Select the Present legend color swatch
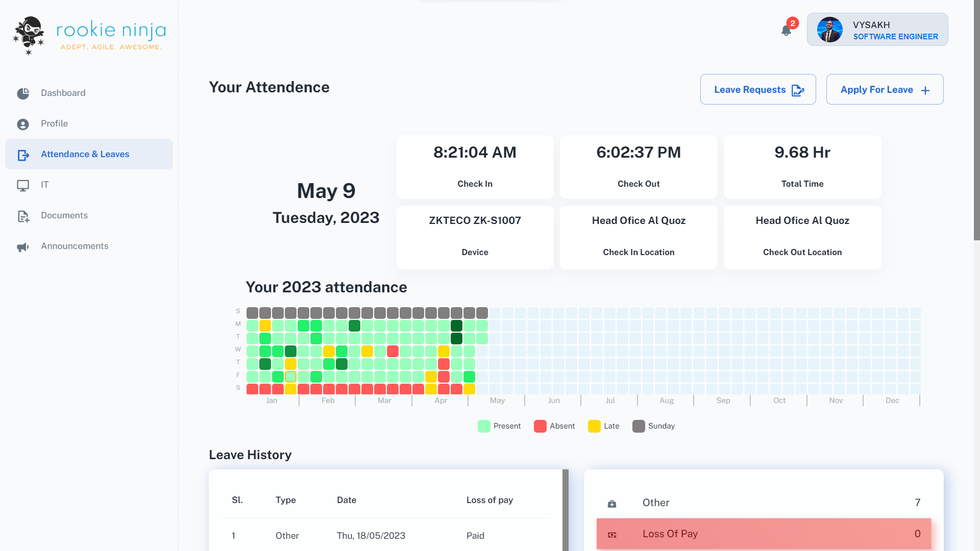The width and height of the screenshot is (980, 551). [483, 426]
